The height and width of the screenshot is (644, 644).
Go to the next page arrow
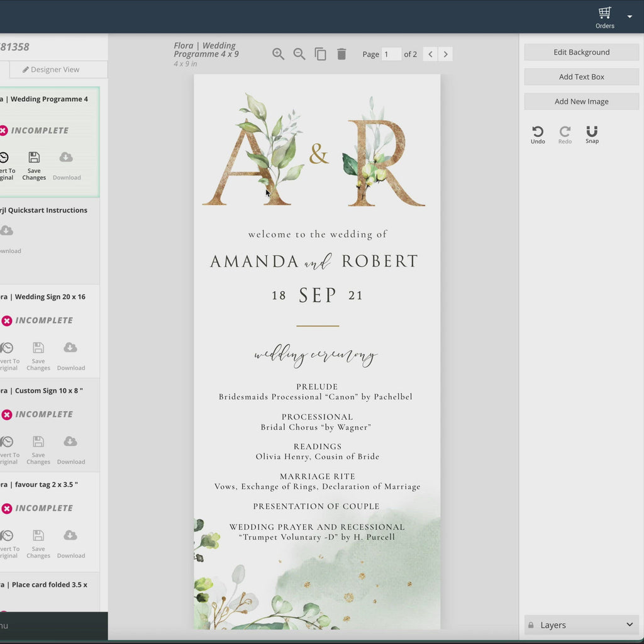point(445,54)
